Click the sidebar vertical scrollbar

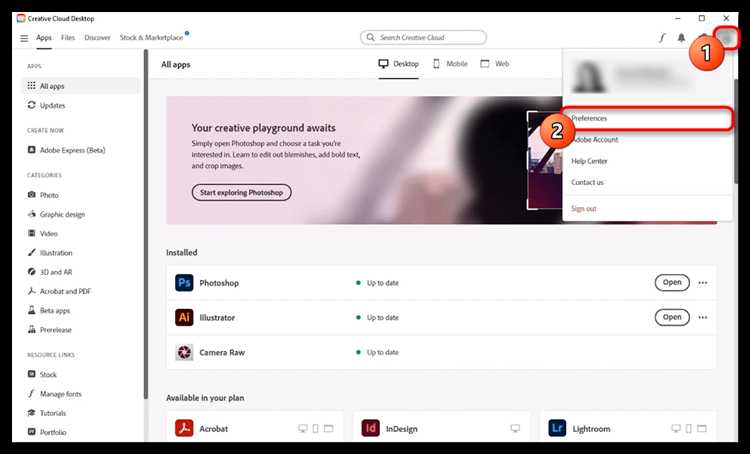[146, 225]
